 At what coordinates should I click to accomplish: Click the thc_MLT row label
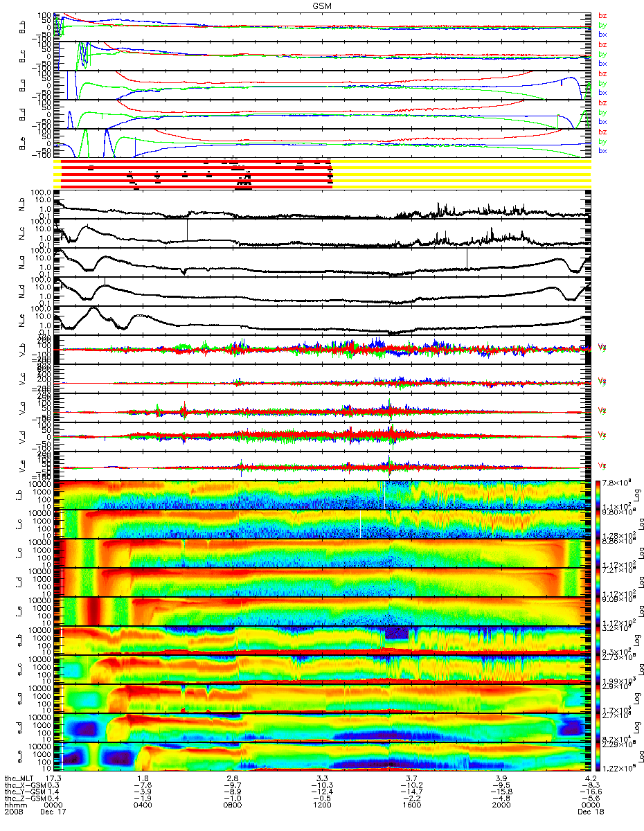tap(19, 779)
